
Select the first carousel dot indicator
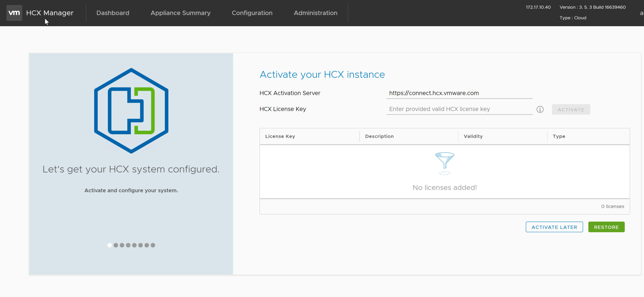pyautogui.click(x=109, y=245)
